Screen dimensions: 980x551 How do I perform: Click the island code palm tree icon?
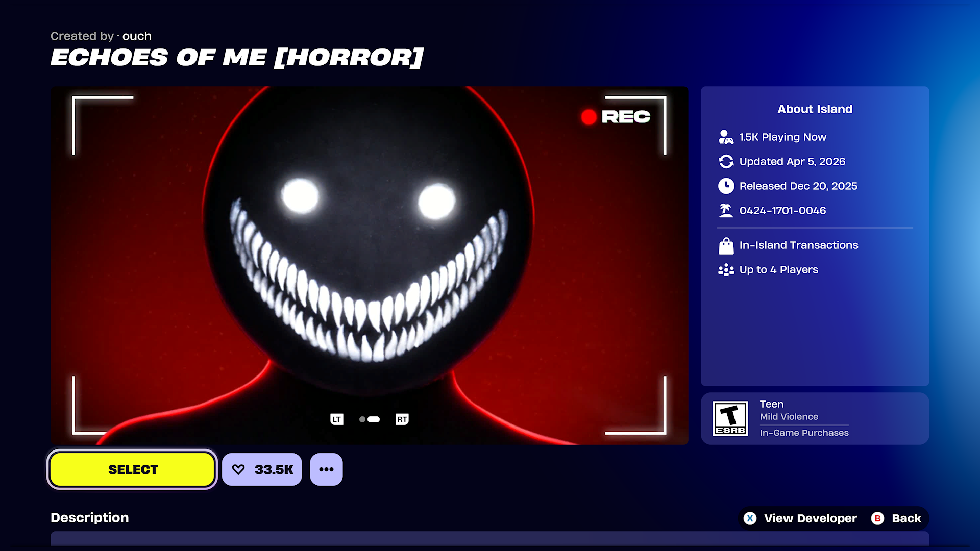726,210
